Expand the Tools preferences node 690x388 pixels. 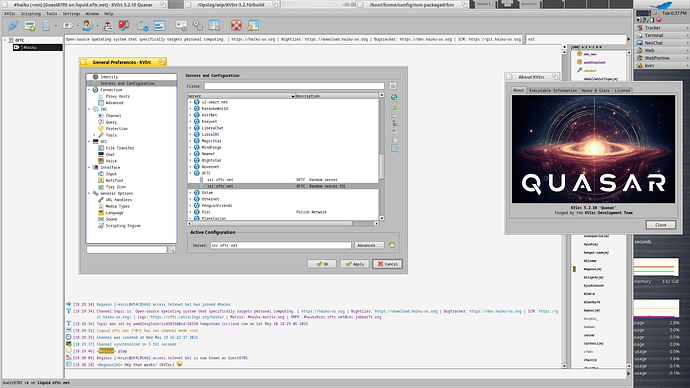coord(95,135)
